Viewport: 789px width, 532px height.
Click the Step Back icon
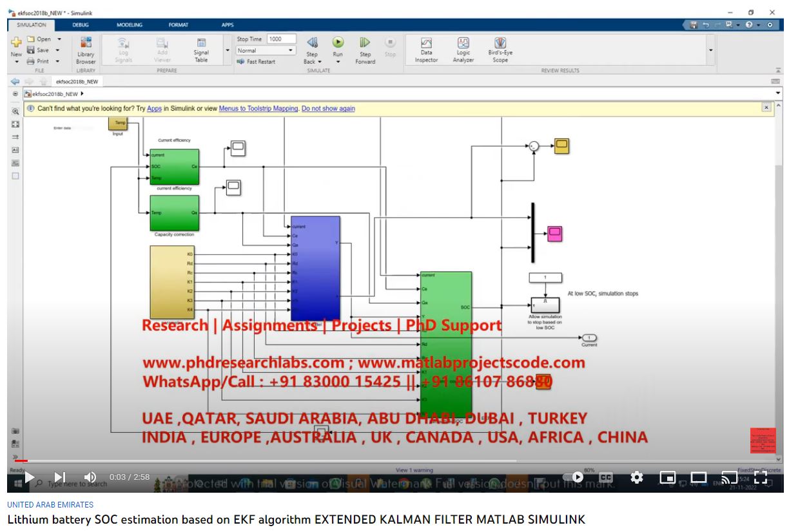pos(312,43)
